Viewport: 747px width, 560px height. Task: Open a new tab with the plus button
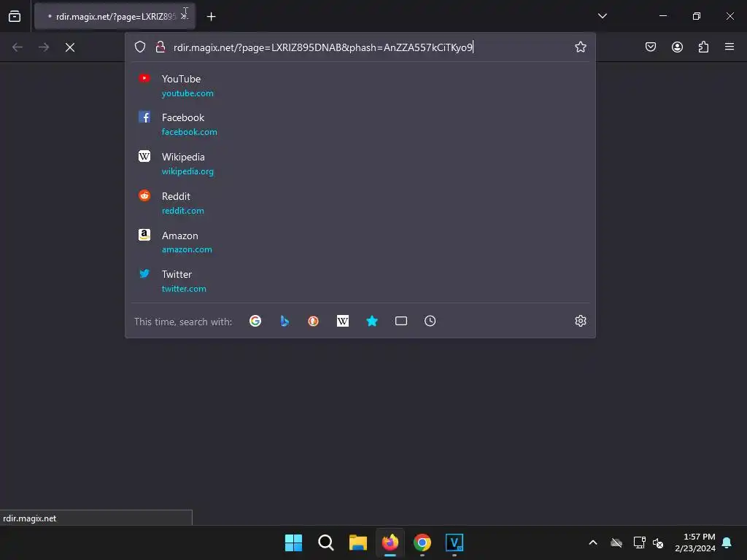point(211,17)
